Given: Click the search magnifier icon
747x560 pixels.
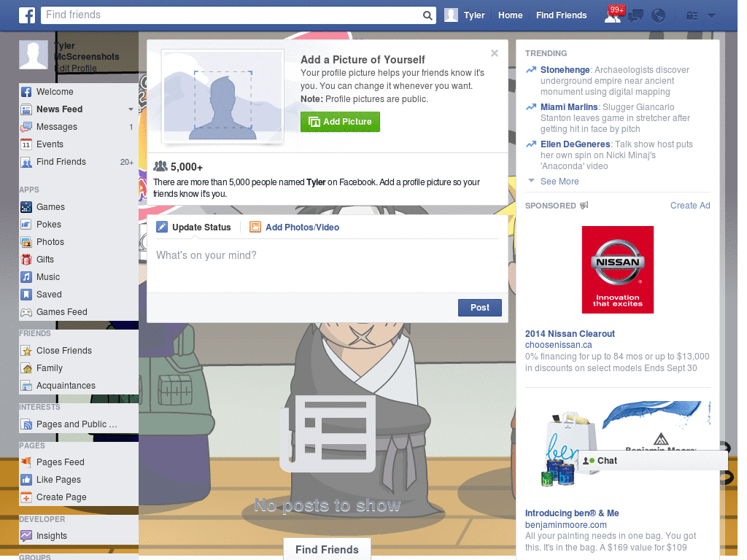Looking at the screenshot, I should (x=427, y=15).
